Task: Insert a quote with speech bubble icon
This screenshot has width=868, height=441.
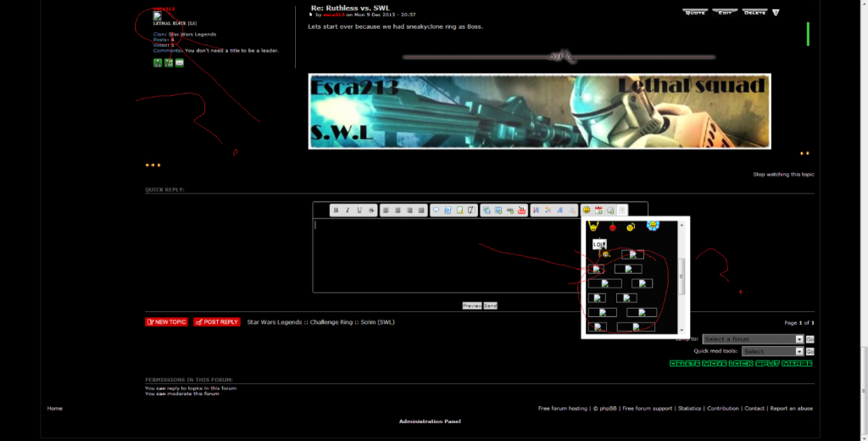Action: click(436, 210)
